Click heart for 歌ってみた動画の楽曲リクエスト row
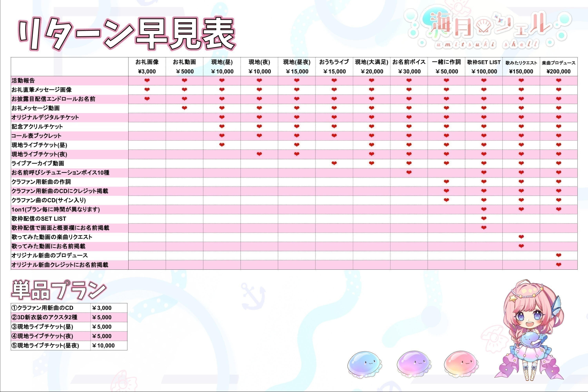This screenshot has width=588, height=392. [x=521, y=237]
